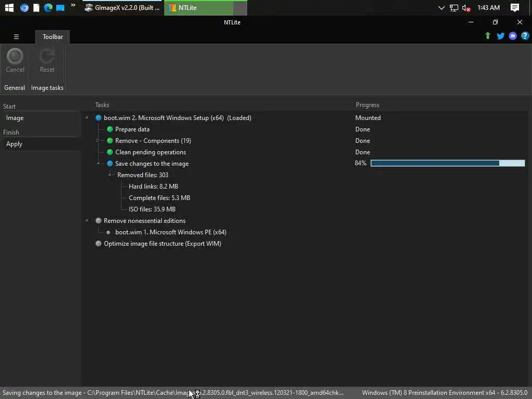Click the 84% save progress bar
The height and width of the screenshot is (399, 532).
tap(447, 163)
